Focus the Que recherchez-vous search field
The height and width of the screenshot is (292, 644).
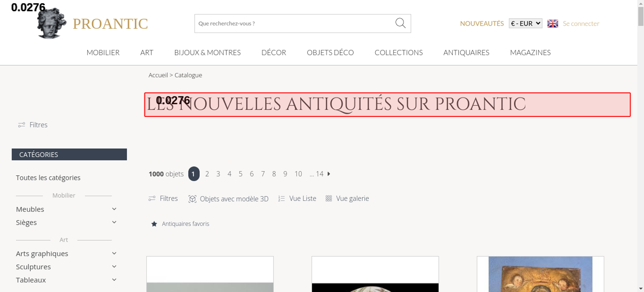pos(295,23)
